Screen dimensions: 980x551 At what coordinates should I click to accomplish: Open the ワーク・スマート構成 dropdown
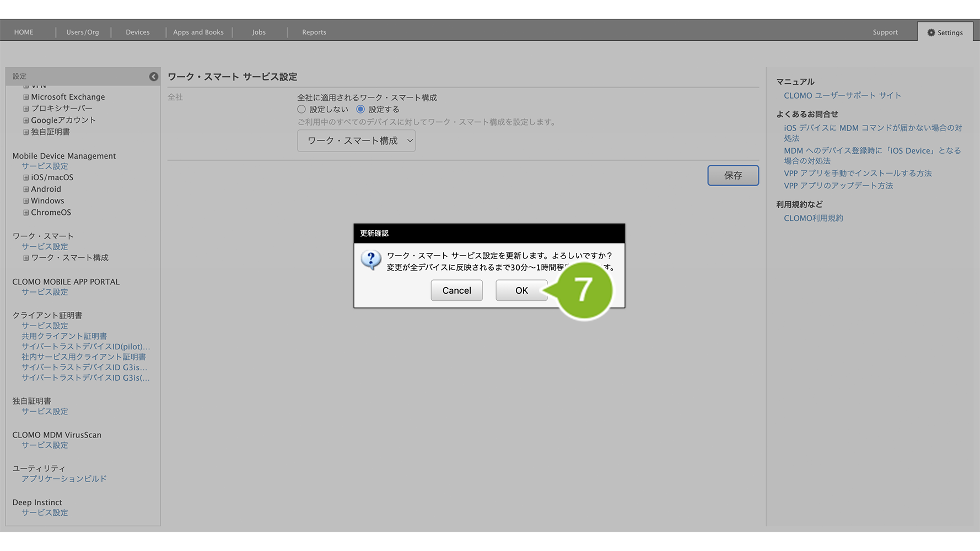[x=356, y=141]
